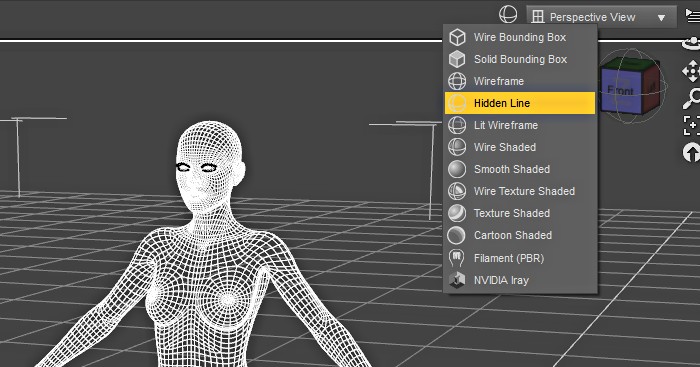Choose Solid Bounding Box option
700x367 pixels.
point(521,59)
